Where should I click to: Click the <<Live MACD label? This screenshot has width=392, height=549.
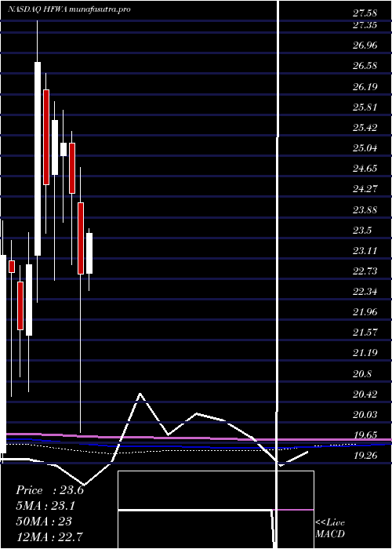330,529
